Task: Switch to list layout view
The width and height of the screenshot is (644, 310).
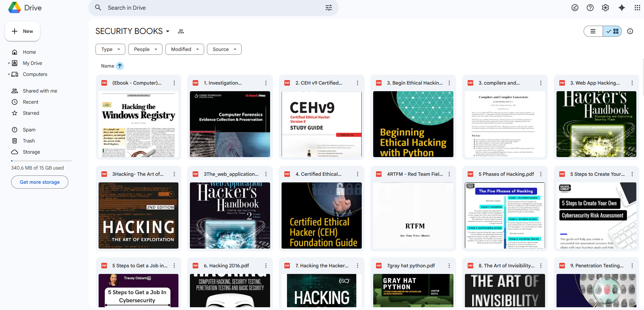Action: (593, 31)
